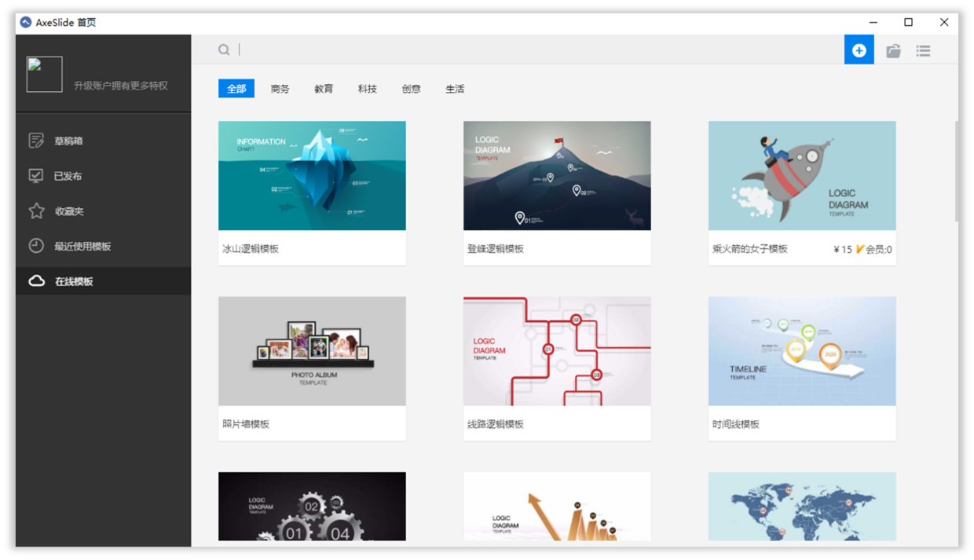Open the 草稿箱 drafts sidebar item

68,141
